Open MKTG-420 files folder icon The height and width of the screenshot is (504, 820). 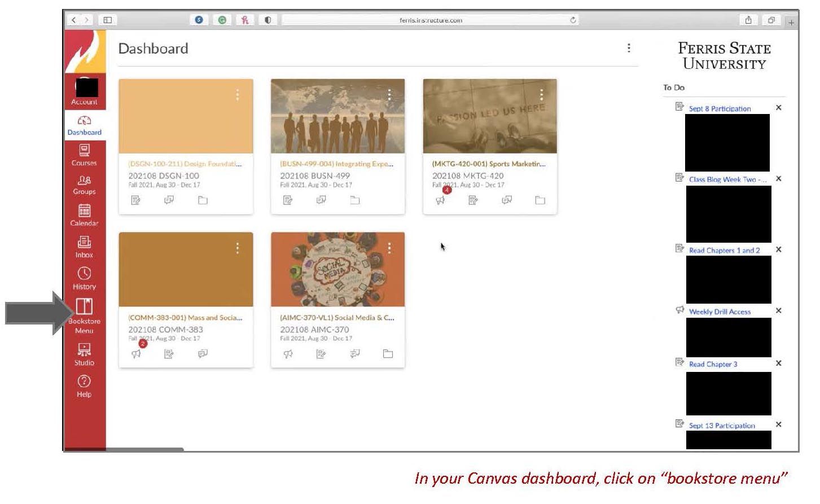[x=540, y=200]
